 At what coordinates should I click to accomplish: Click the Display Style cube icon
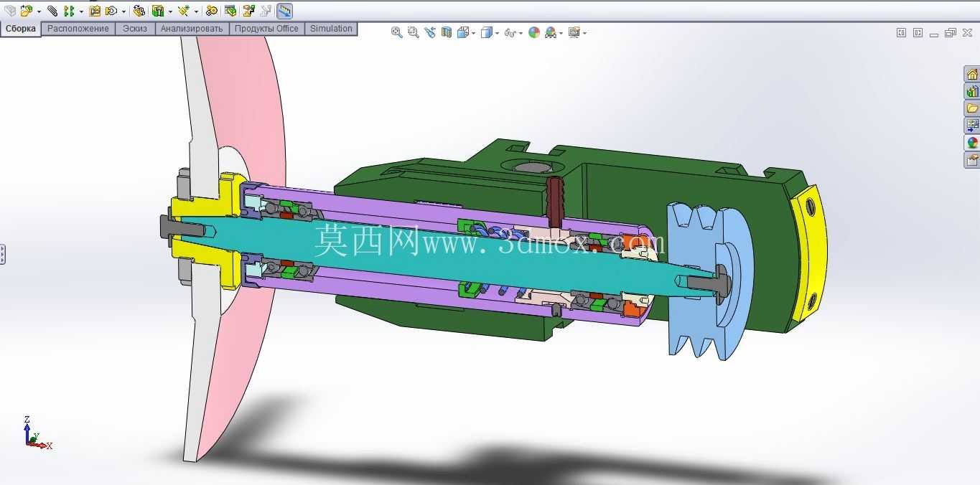click(487, 32)
